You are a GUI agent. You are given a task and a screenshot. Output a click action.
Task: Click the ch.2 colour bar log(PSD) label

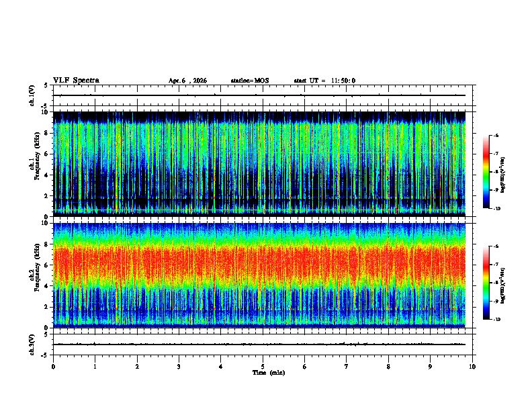coord(503,285)
